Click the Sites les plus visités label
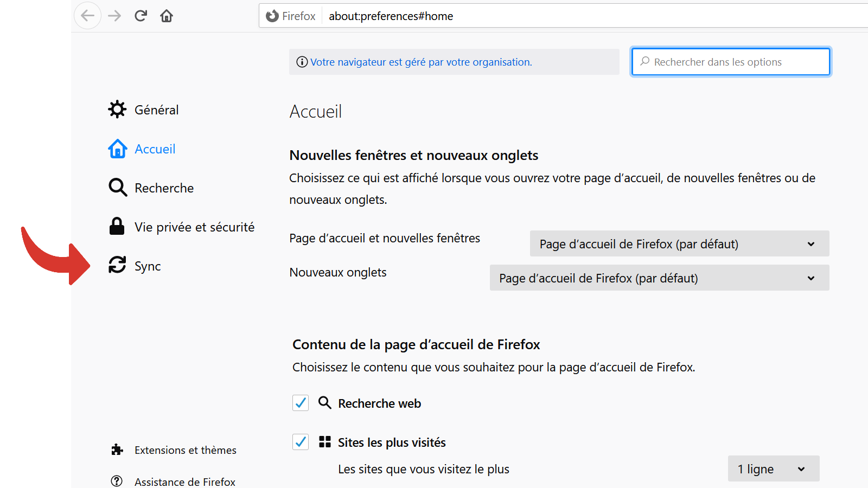 click(x=392, y=442)
